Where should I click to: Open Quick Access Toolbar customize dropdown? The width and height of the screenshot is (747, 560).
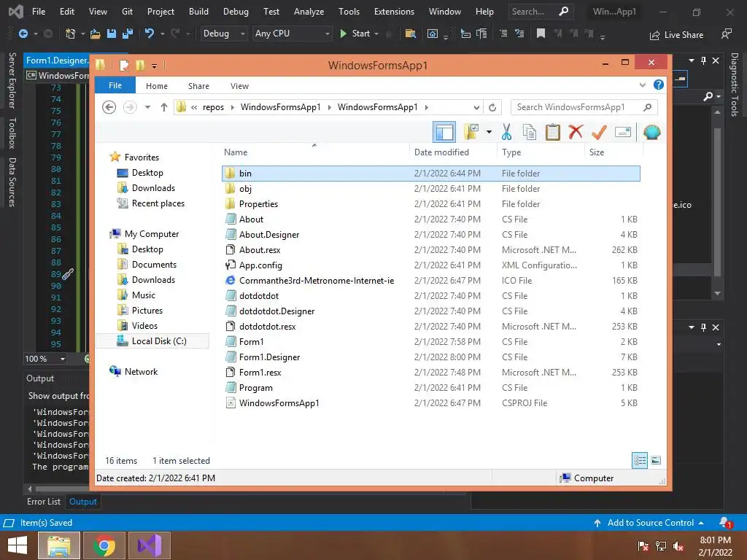155,66
